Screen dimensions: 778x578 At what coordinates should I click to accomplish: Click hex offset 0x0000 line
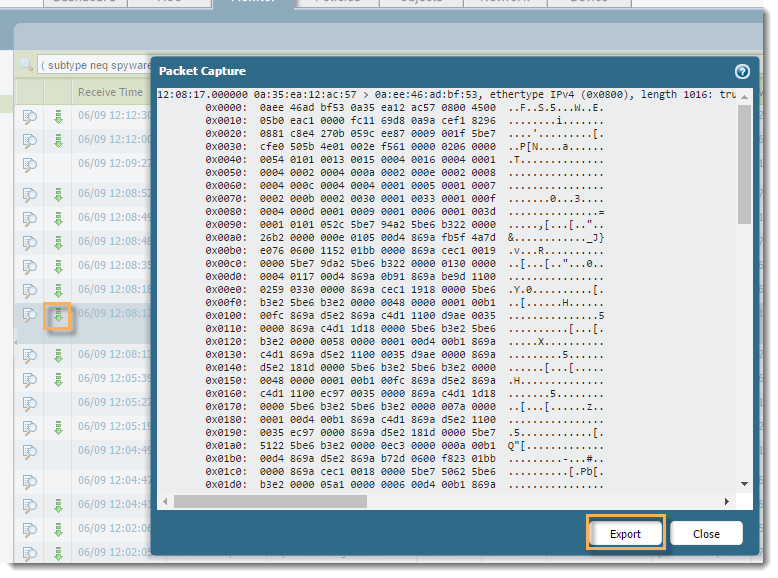[x=404, y=108]
